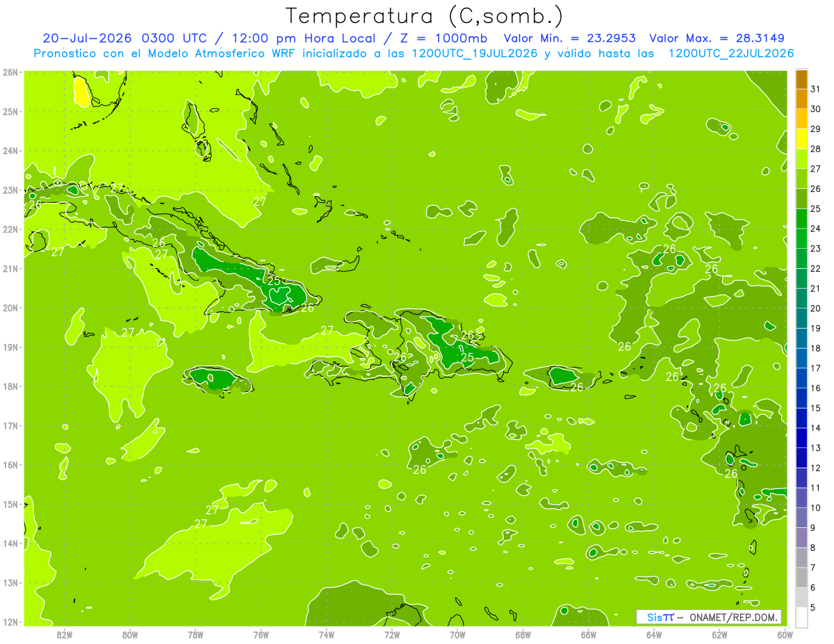834x644 pixels.
Task: Click the '64W' longitude axis label
Action: (x=654, y=634)
